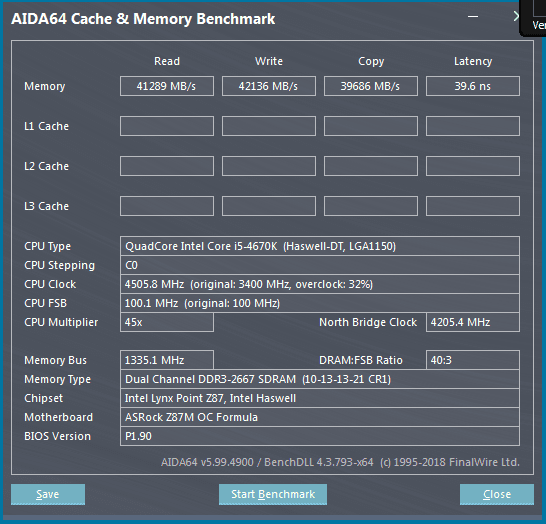Click the Motherboard value ASRock Z87M OC Formula
Screen dimensions: 546x524
pos(320,417)
